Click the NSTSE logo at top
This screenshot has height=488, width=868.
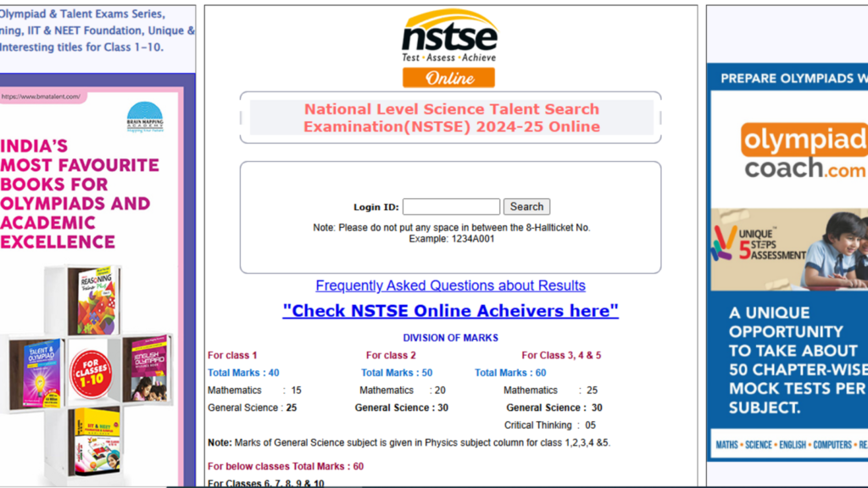pyautogui.click(x=449, y=36)
